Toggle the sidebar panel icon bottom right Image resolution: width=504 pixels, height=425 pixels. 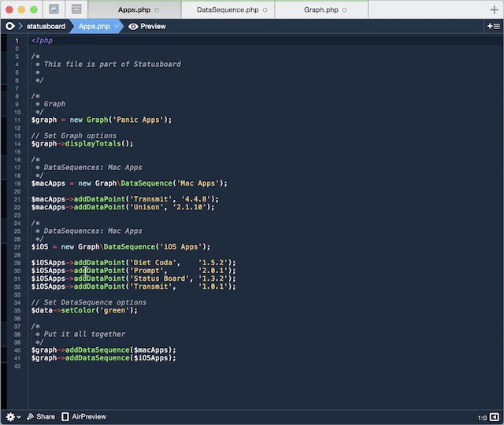(x=494, y=417)
